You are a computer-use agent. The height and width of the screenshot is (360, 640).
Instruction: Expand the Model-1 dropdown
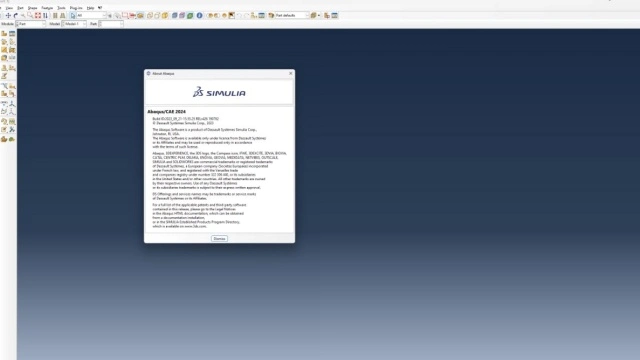74,24
